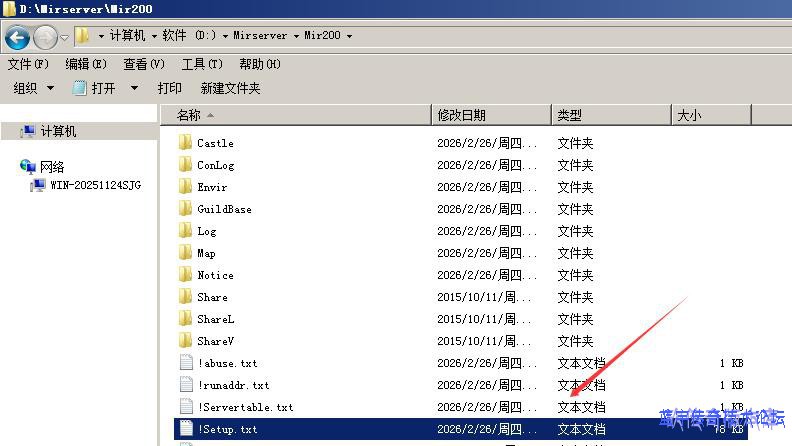Select the Network icon in navigation pane

pos(28,167)
